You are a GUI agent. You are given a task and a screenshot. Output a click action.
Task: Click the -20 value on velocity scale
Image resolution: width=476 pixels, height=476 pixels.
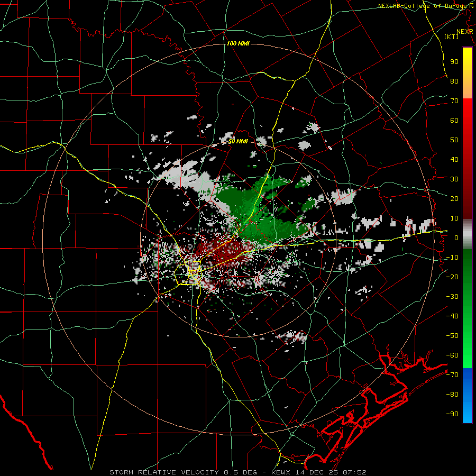(452, 277)
